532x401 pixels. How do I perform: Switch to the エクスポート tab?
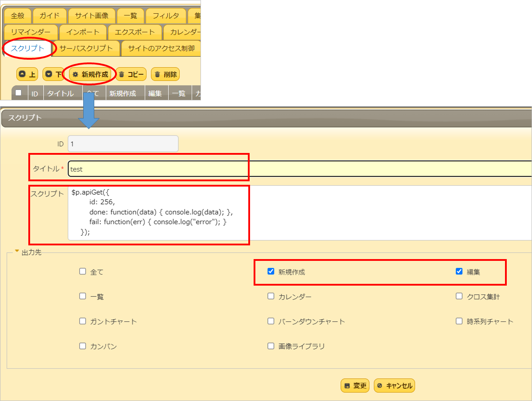point(135,32)
